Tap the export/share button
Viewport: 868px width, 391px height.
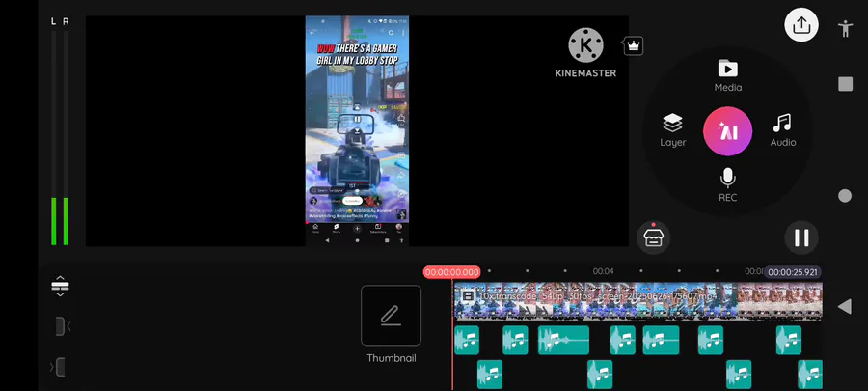click(801, 25)
